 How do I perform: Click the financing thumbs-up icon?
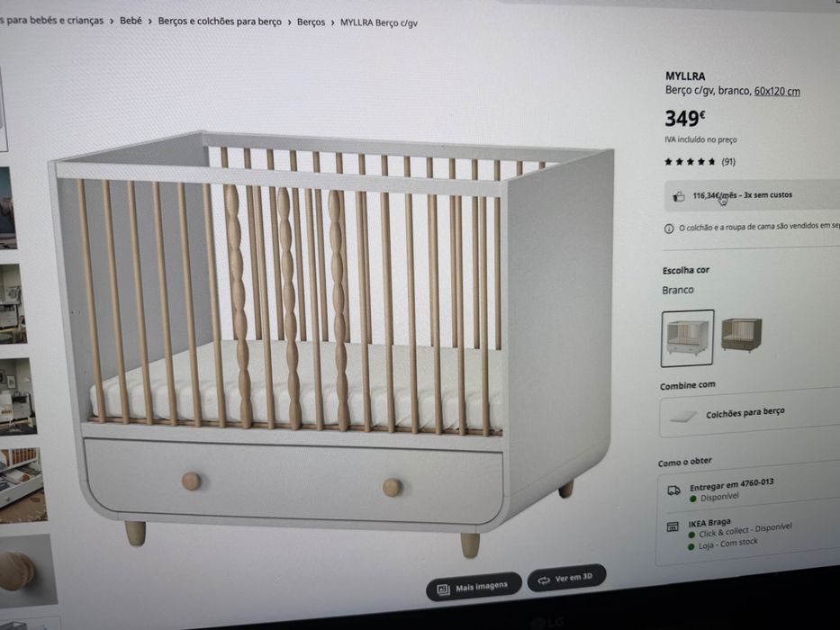(x=678, y=196)
